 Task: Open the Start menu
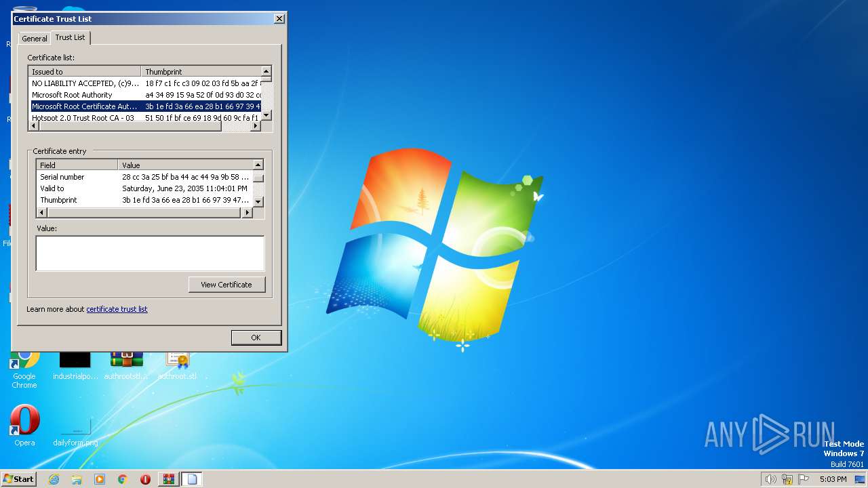(x=19, y=479)
